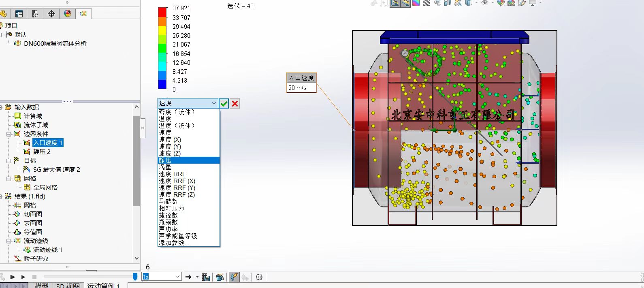The width and height of the screenshot is (644, 288).
Task: Open the DimXpert crosshair panel tab
Action: pyautogui.click(x=51, y=14)
